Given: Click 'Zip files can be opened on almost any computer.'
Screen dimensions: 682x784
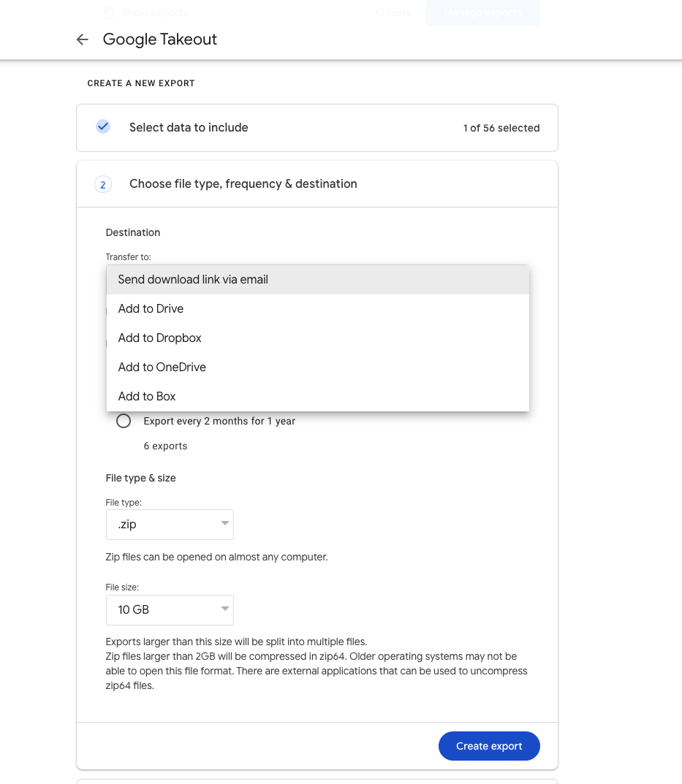Looking at the screenshot, I should coord(216,557).
